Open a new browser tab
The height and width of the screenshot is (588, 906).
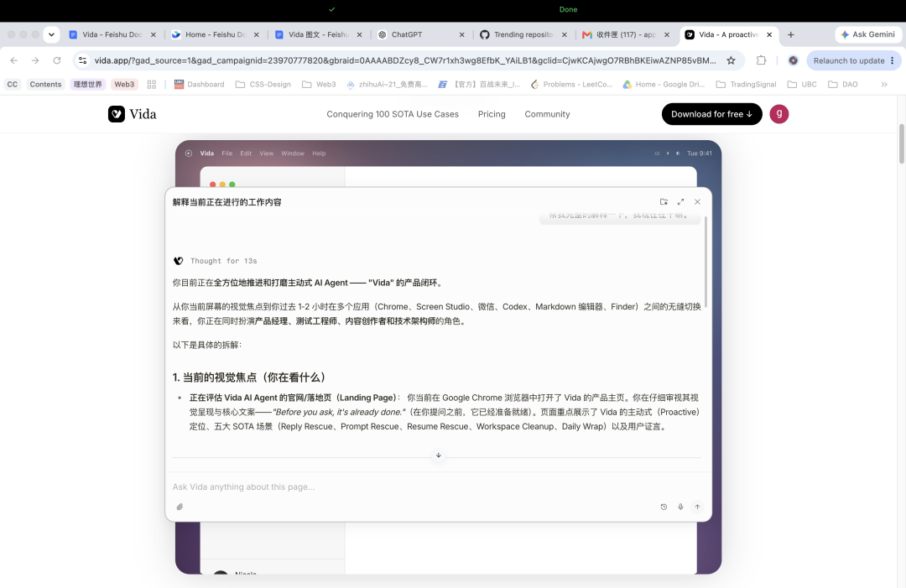(x=791, y=34)
